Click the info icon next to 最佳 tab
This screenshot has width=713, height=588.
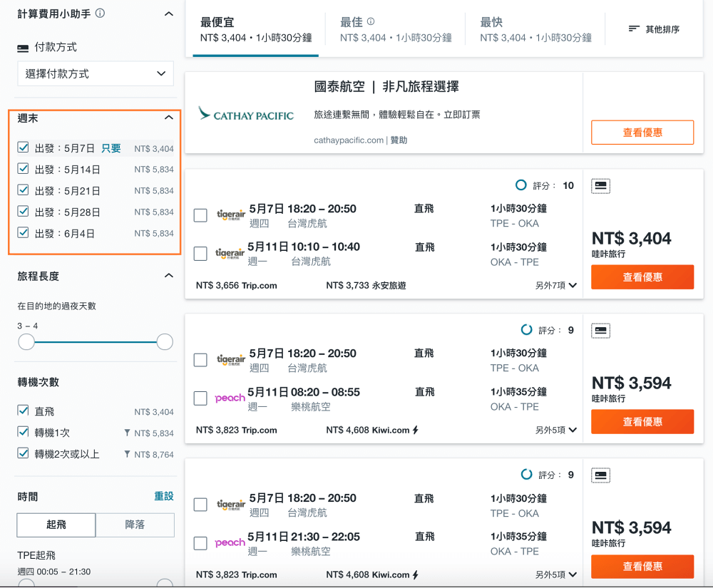coord(371,22)
